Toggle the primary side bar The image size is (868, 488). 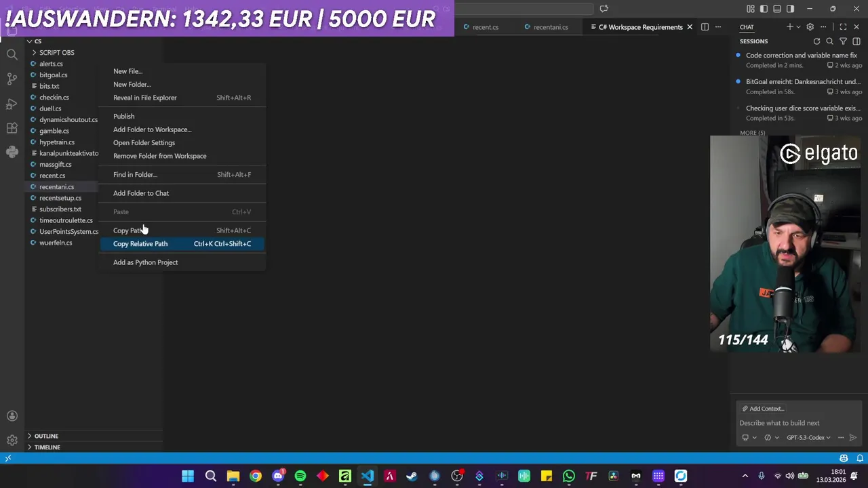764,9
